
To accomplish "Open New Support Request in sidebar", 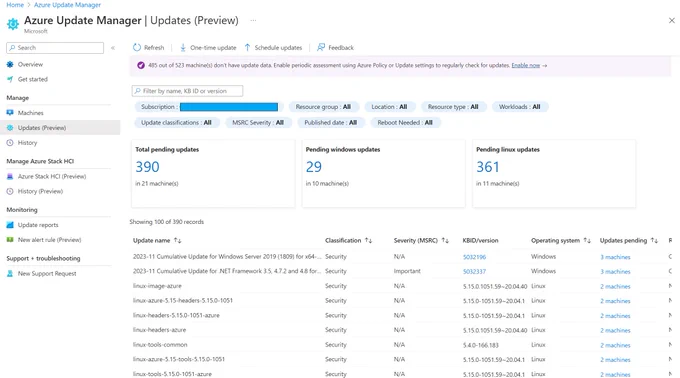I will click(47, 274).
